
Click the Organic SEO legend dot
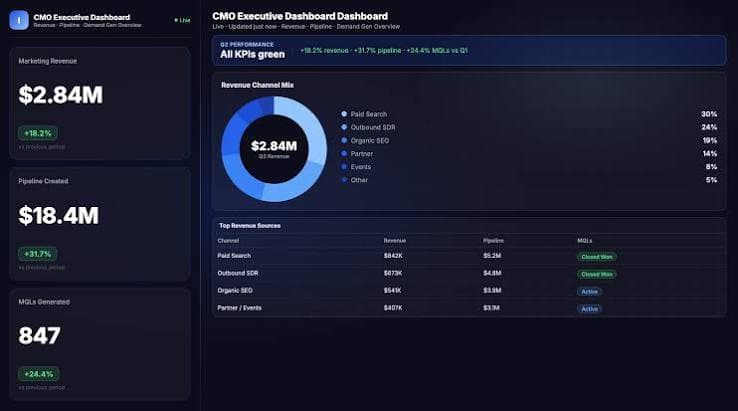(344, 140)
